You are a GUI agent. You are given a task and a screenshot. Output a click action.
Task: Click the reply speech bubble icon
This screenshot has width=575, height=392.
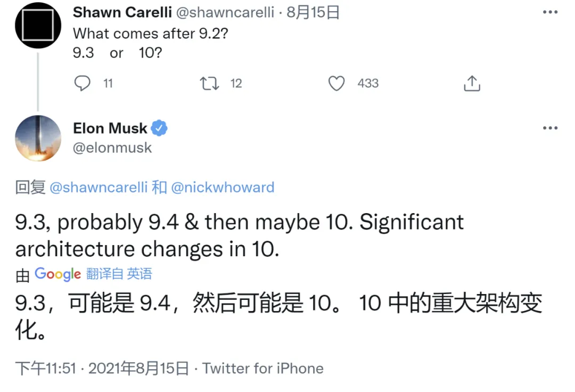click(x=82, y=83)
